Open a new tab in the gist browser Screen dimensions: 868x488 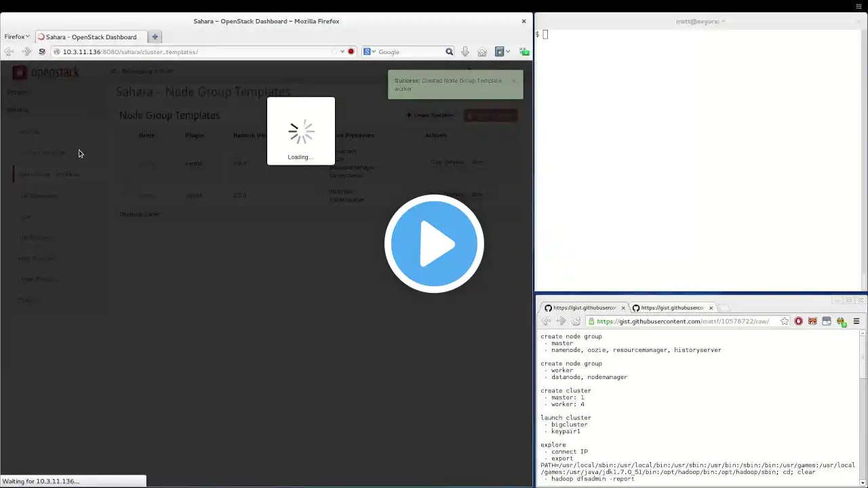tap(724, 308)
